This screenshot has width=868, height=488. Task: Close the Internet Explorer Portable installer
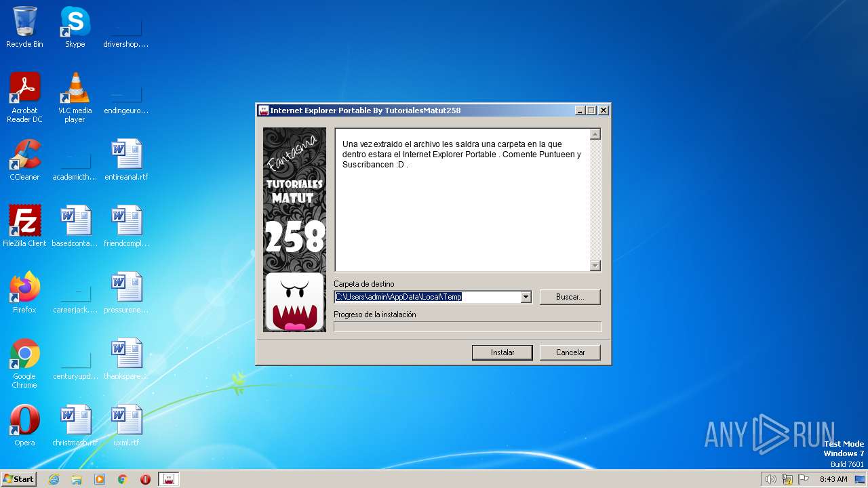click(x=604, y=110)
